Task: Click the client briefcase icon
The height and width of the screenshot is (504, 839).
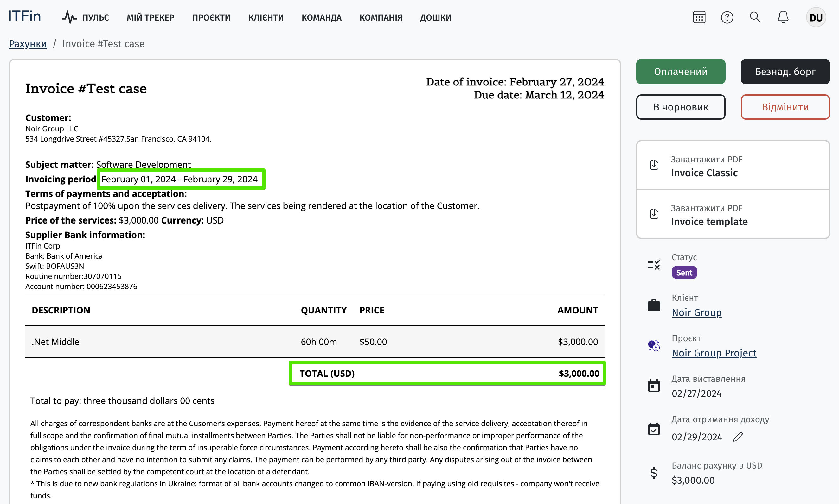Action: [x=653, y=305]
